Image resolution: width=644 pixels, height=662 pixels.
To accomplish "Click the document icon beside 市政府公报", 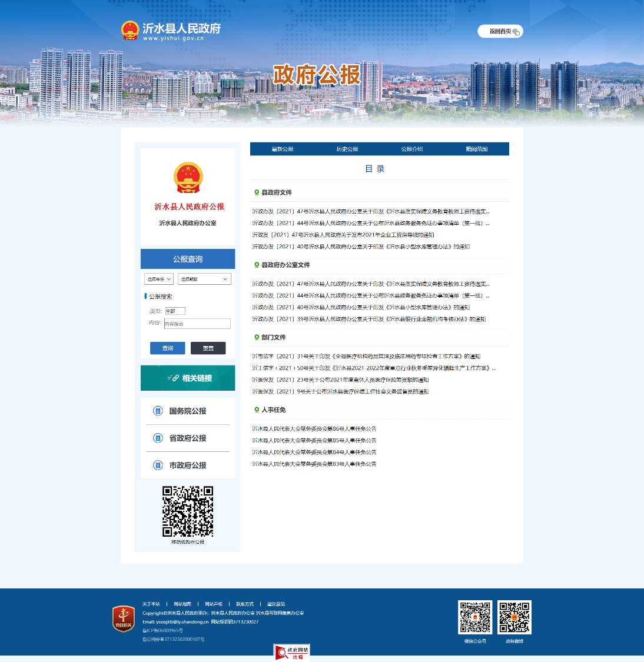I will pyautogui.click(x=158, y=465).
